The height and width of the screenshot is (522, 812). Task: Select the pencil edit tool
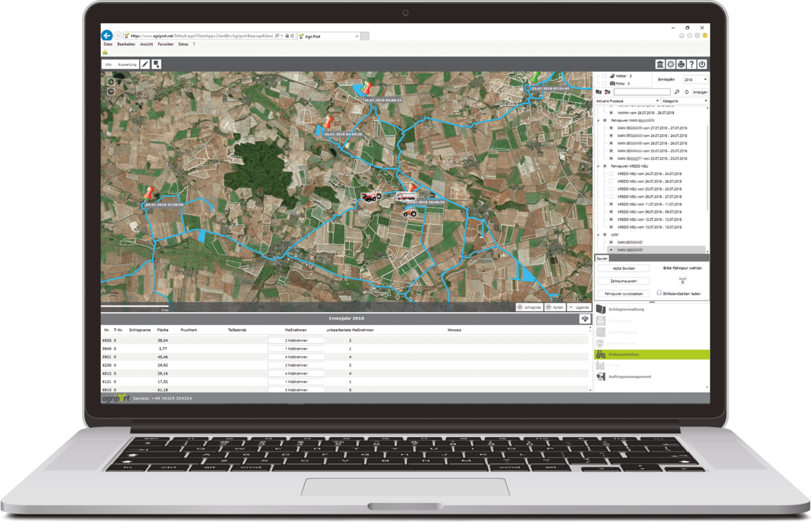(145, 64)
